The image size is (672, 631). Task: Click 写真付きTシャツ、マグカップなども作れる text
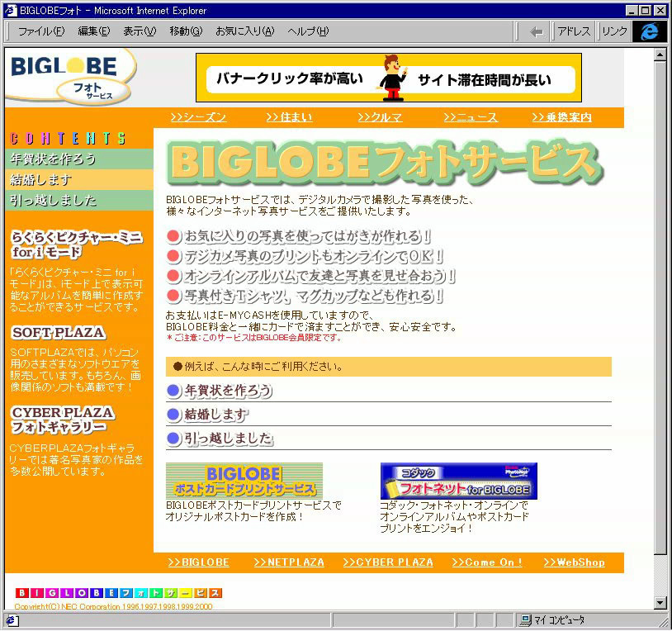click(313, 296)
